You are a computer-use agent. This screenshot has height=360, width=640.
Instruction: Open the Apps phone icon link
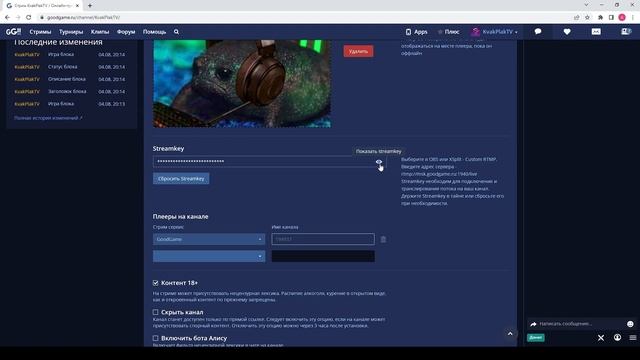click(x=416, y=32)
